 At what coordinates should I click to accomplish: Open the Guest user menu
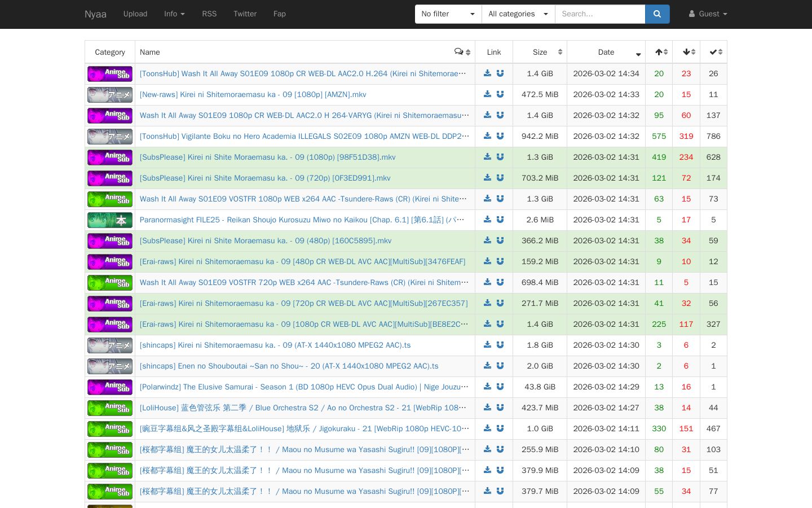click(x=708, y=14)
